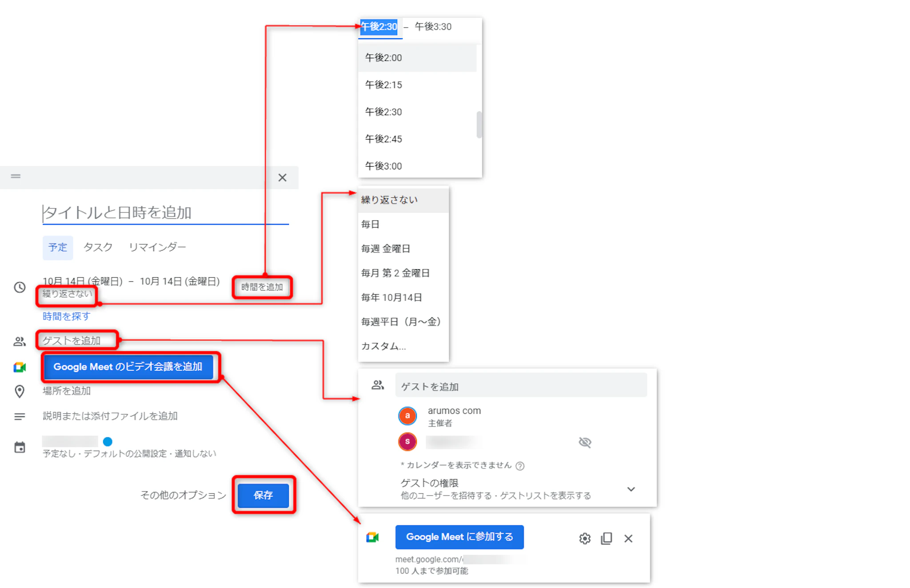Click the Google Meet logo in event dialog

pos(20,367)
